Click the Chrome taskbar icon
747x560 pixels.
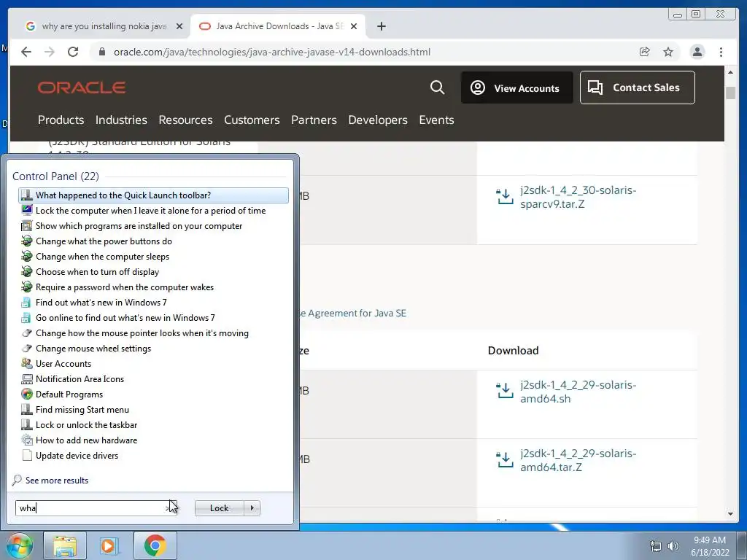pyautogui.click(x=155, y=545)
